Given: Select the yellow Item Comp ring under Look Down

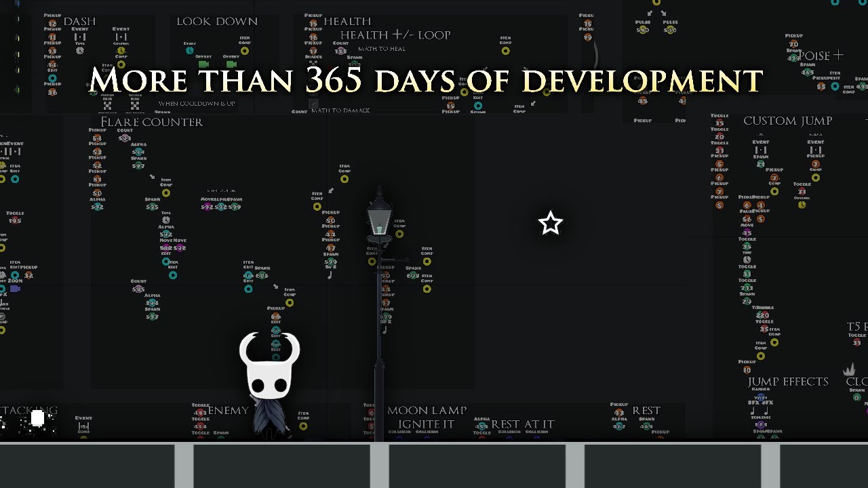Looking at the screenshot, I should 245,51.
